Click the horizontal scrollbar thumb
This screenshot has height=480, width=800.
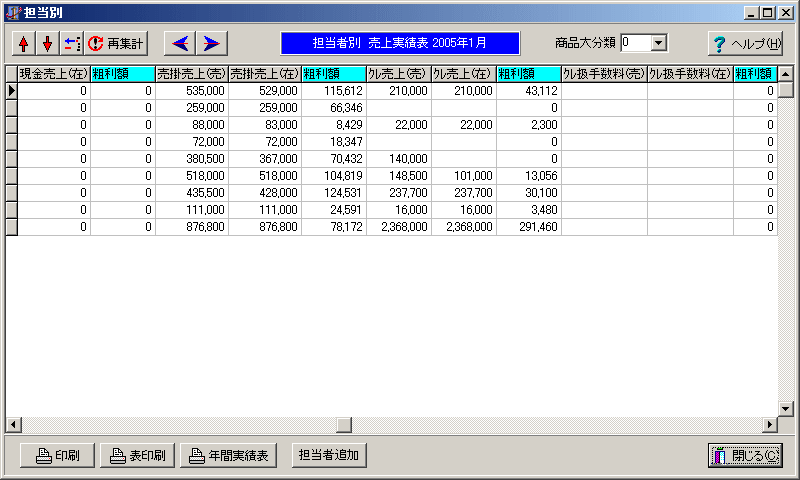pos(344,424)
